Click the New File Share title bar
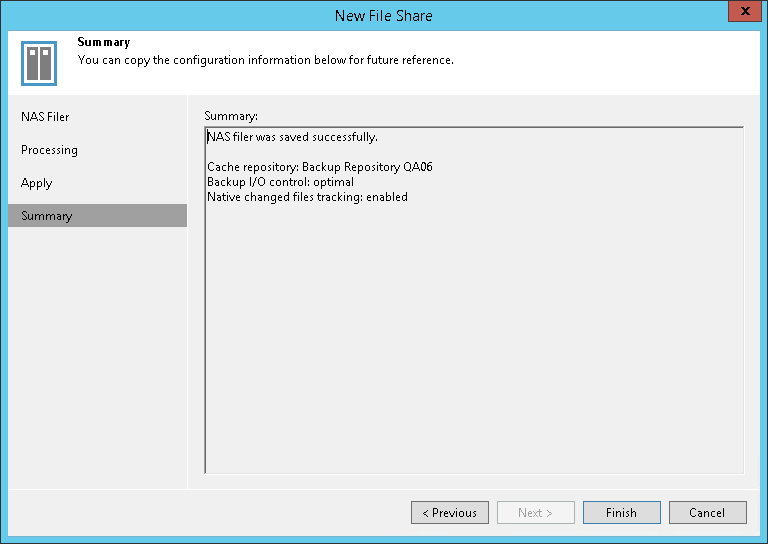The image size is (768, 544). click(384, 15)
